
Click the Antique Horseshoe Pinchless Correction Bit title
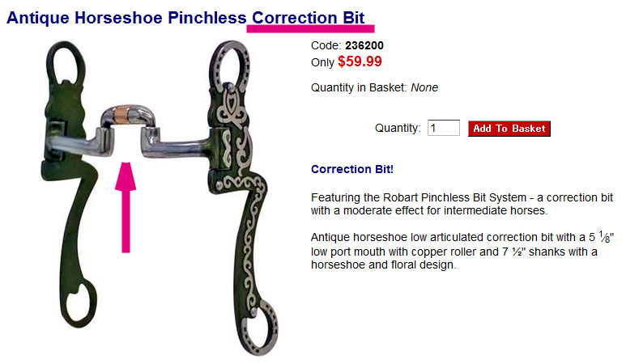click(x=185, y=18)
